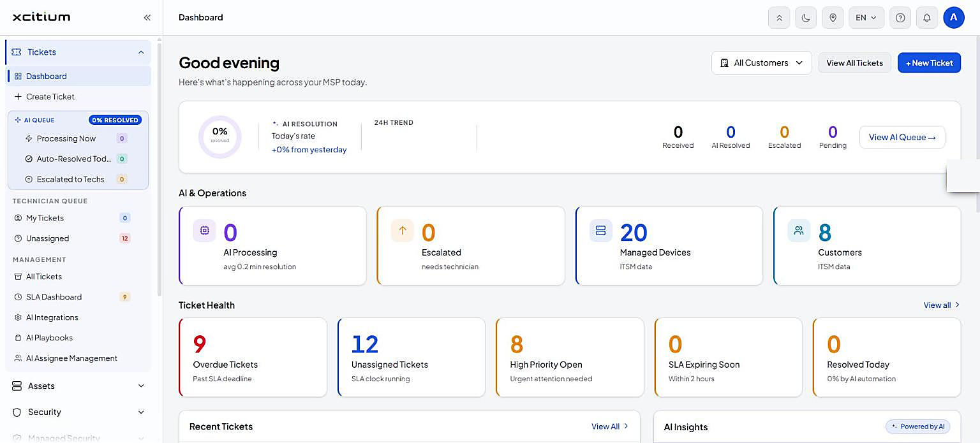Open help question mark icon
980x443 pixels.
(x=900, y=18)
